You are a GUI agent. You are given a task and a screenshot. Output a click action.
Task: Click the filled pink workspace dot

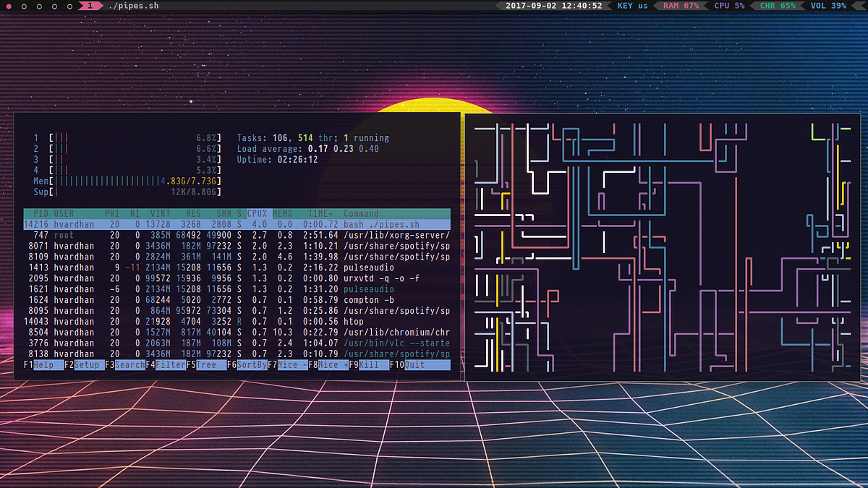click(9, 6)
